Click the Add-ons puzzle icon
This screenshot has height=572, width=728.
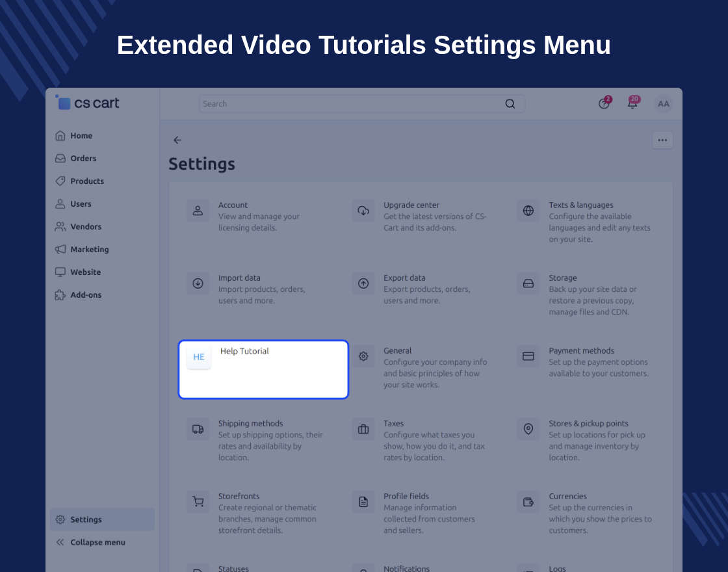click(60, 295)
